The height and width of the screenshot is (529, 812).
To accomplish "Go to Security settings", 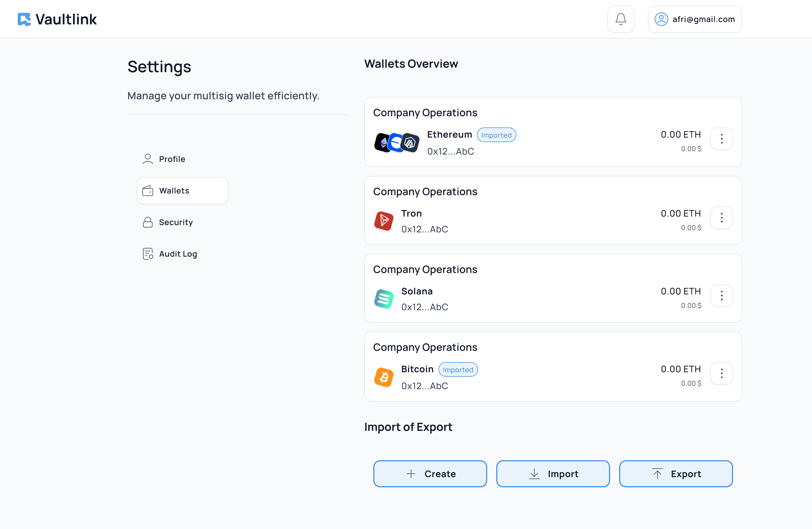I will pos(182,222).
